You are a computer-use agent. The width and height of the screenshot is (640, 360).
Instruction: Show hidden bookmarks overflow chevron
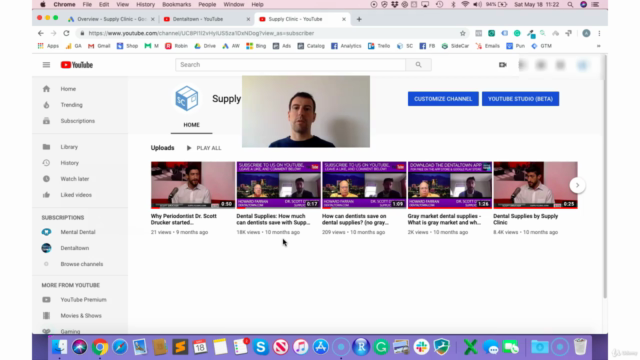(x=598, y=46)
